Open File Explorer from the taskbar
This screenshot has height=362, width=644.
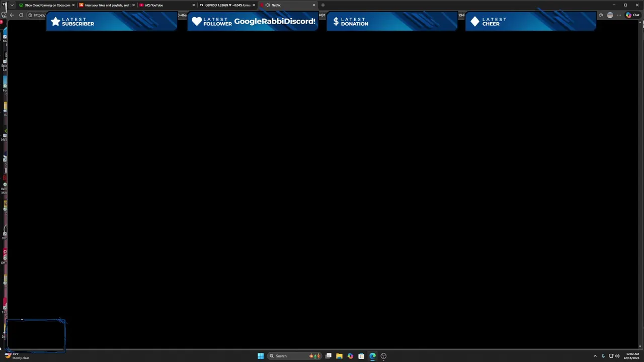(340, 356)
